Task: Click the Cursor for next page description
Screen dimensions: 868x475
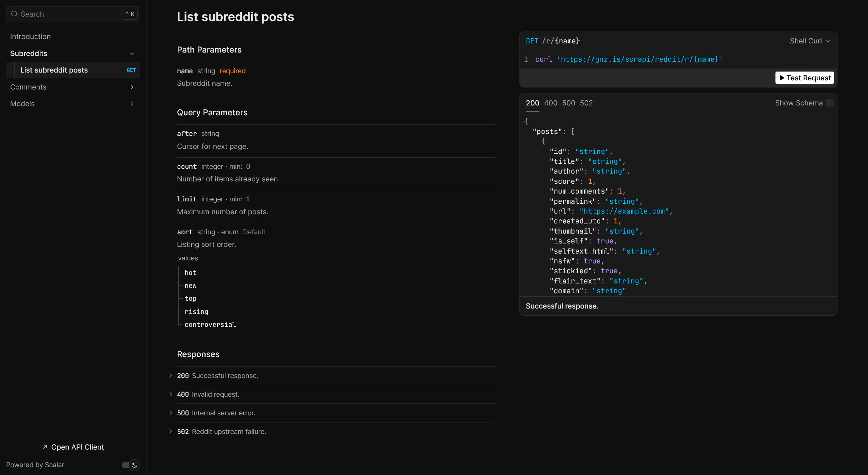Action: [213, 146]
